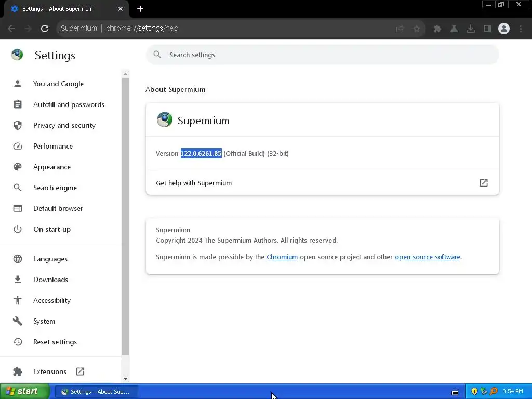This screenshot has width=532, height=399.
Task: Open the three-dot browser menu
Action: pos(521,29)
